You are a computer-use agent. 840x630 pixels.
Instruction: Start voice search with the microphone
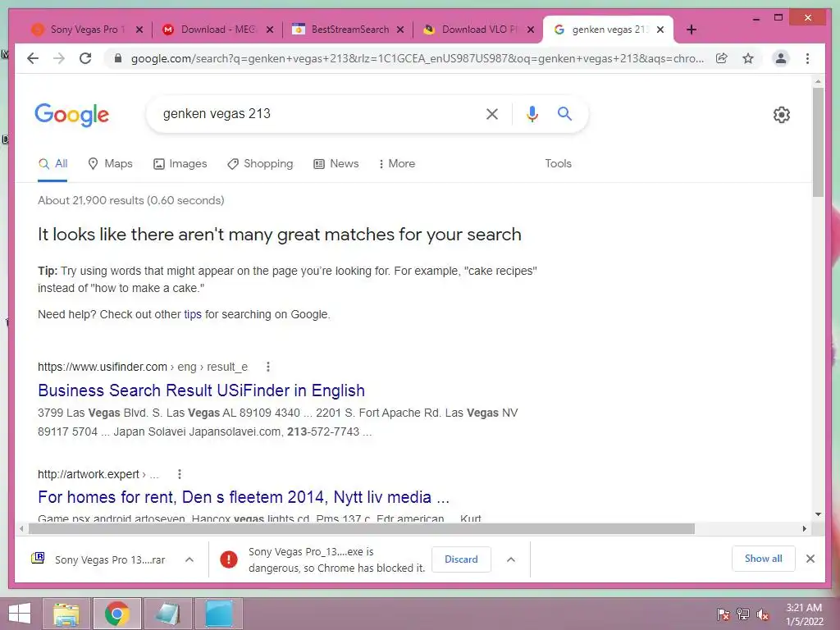[532, 113]
